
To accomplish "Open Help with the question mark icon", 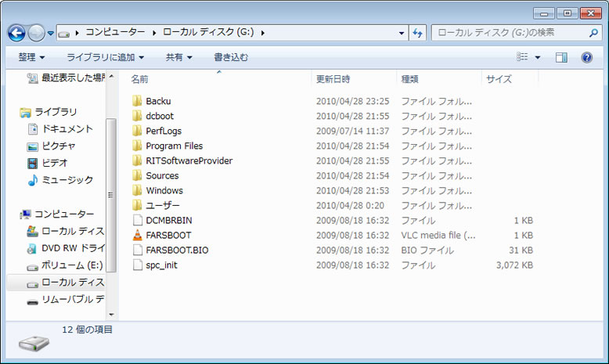I will coord(586,57).
